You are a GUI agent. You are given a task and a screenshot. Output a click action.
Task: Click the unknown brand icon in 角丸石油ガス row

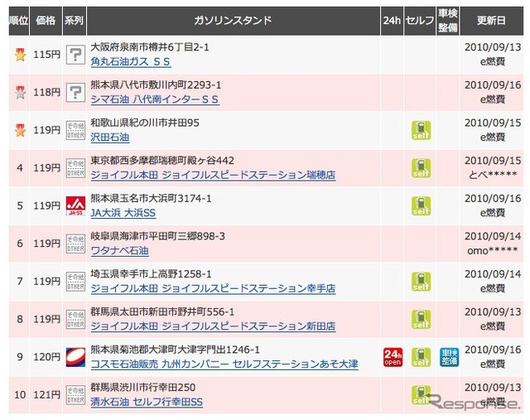pos(75,55)
